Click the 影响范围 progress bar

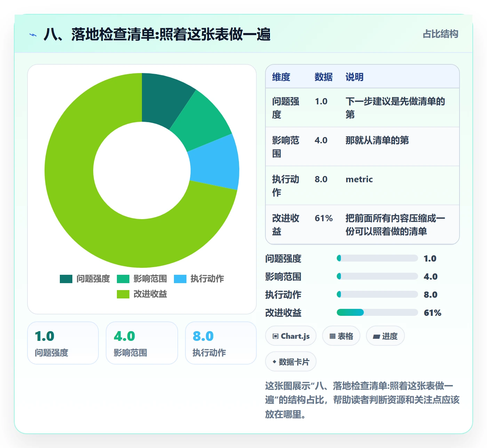tap(377, 276)
